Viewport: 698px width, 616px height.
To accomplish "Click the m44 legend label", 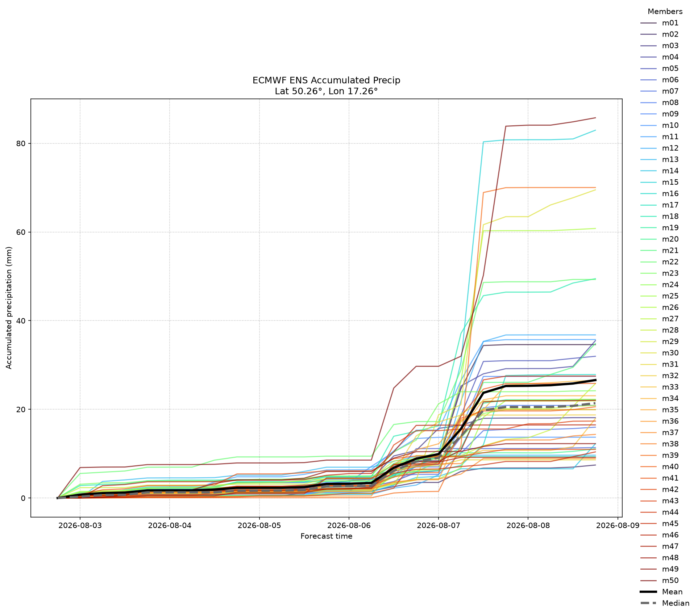I will [670, 512].
